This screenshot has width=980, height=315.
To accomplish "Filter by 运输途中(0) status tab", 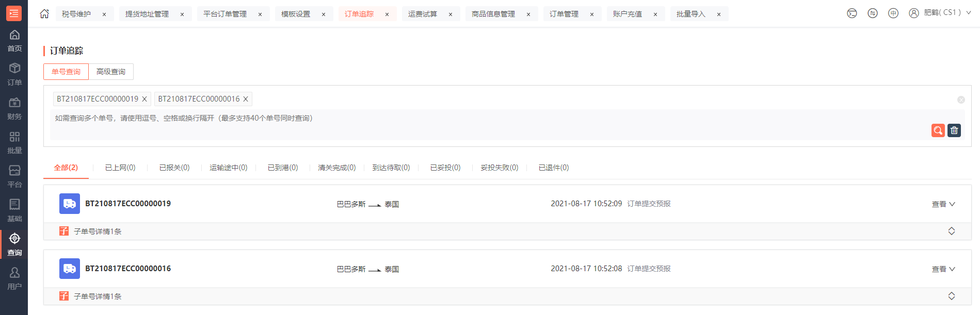I will 228,168.
